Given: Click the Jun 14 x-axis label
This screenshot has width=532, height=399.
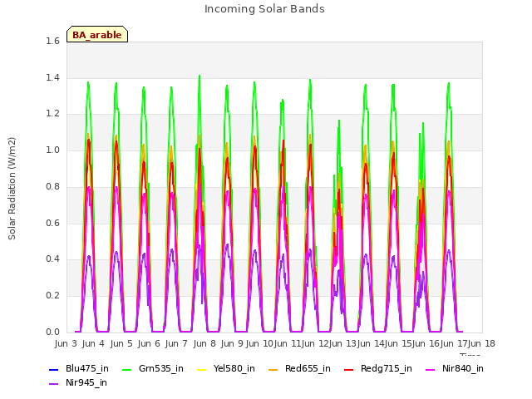Looking at the screenshot, I should pyautogui.click(x=370, y=343).
